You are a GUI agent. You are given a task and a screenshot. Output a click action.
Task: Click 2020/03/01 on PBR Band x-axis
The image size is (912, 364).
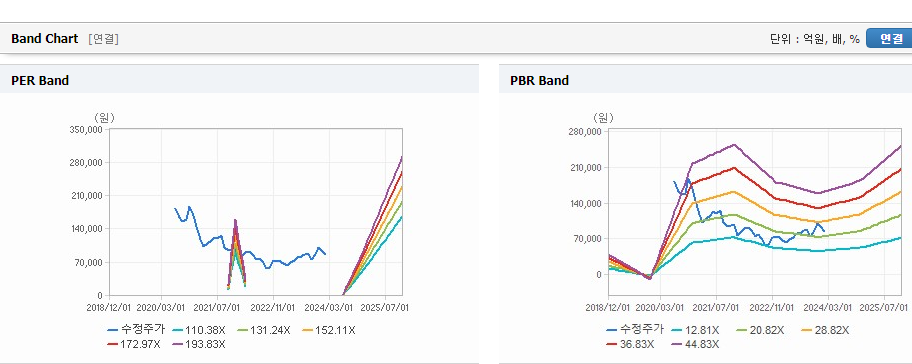[660, 307]
